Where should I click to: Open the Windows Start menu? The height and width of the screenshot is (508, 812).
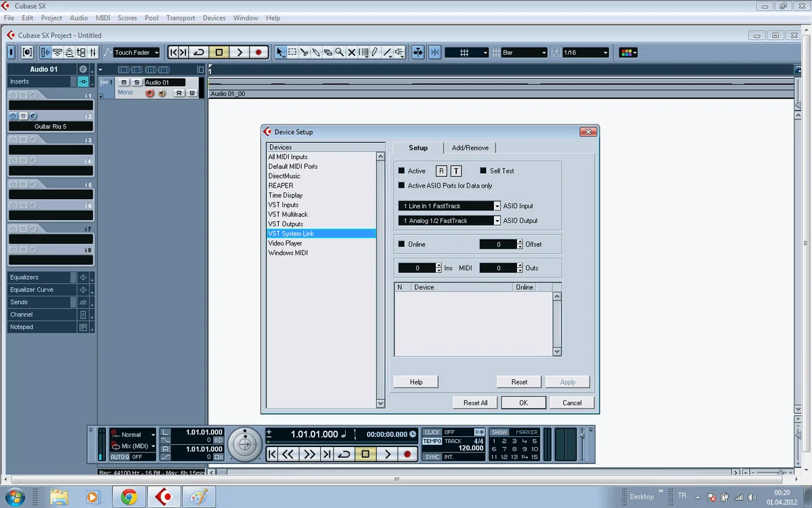coord(14,496)
